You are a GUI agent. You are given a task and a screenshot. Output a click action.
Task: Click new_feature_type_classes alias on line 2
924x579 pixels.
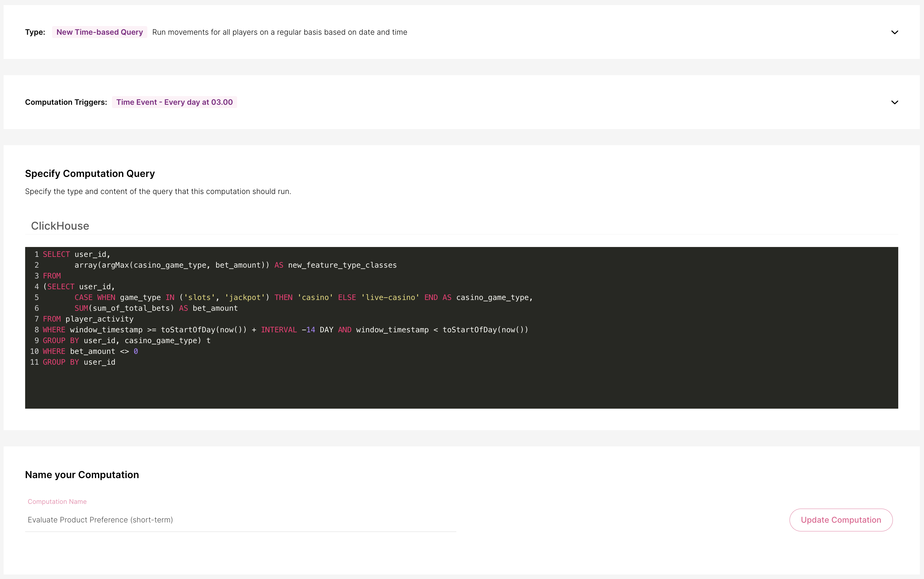[342, 265]
